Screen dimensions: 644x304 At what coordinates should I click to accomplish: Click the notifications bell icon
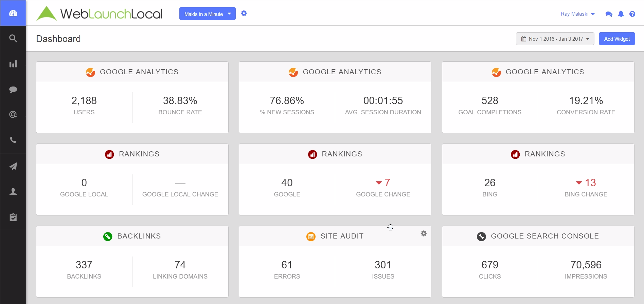click(x=621, y=14)
